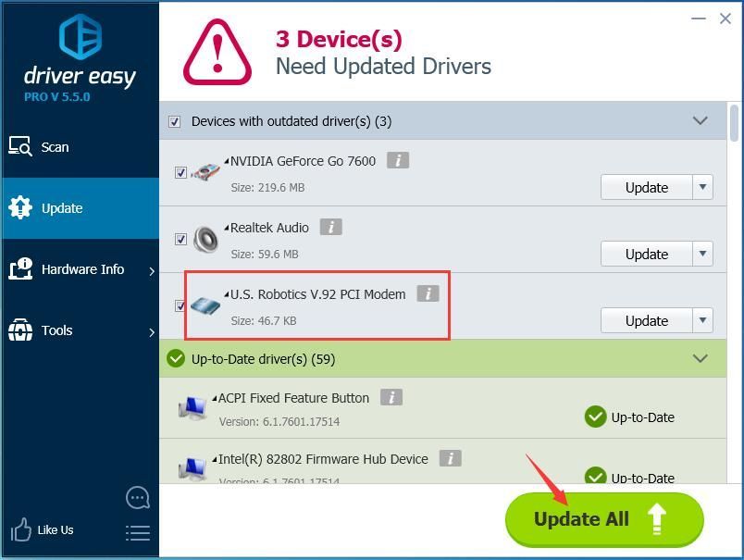Image resolution: width=744 pixels, height=560 pixels.
Task: Collapse the outdated drivers section chevron
Action: coord(701,120)
